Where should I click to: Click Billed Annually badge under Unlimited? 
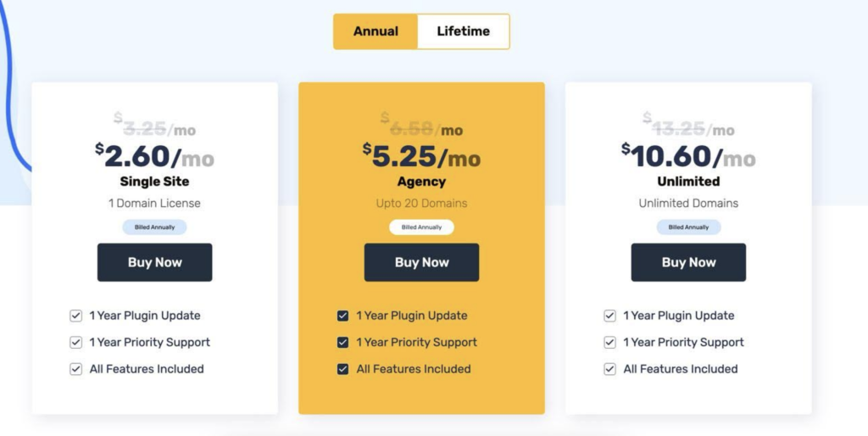click(x=688, y=227)
